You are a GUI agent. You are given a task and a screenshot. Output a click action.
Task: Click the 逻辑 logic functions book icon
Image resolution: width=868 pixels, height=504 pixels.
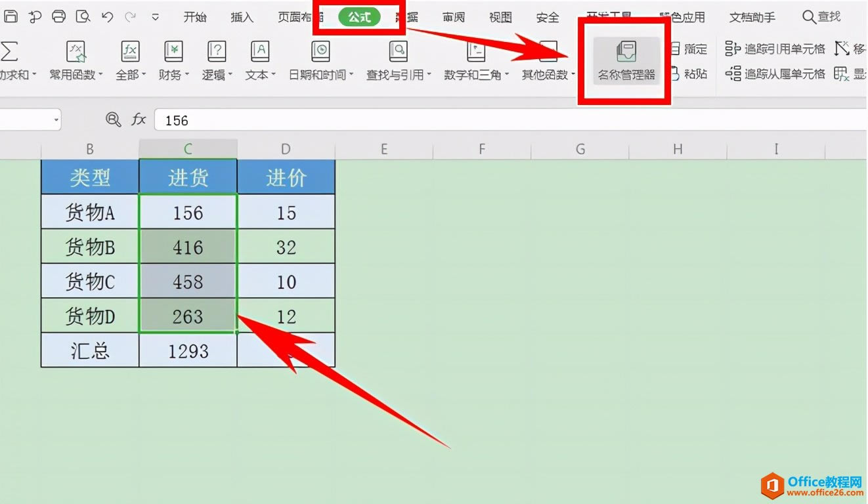(217, 51)
